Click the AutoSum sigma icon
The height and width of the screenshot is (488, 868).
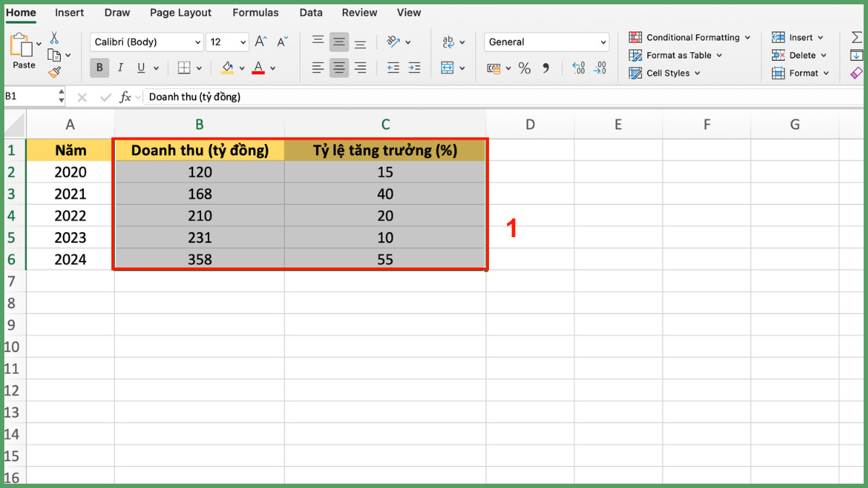click(x=856, y=38)
